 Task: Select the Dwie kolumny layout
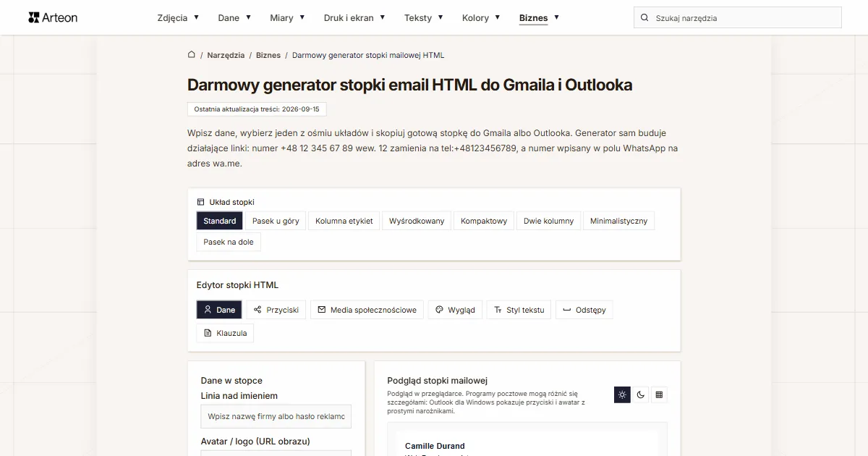click(x=549, y=221)
